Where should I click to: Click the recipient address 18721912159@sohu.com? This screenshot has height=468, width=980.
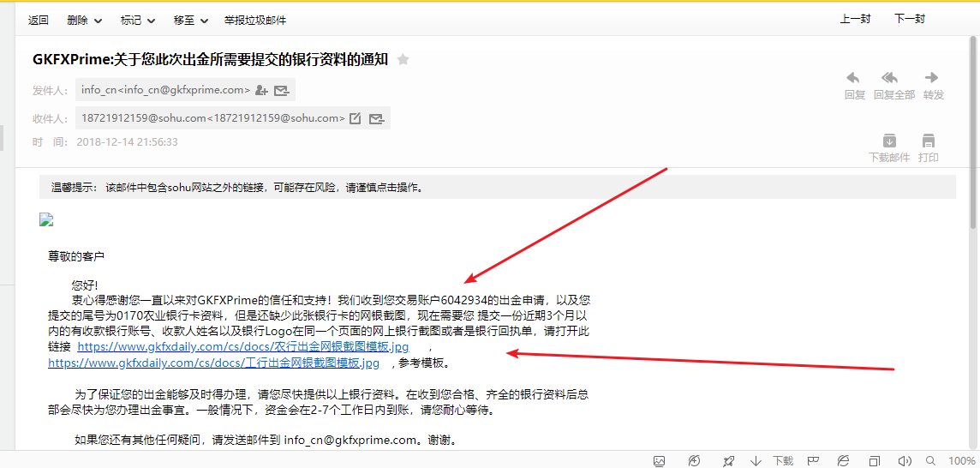[213, 117]
